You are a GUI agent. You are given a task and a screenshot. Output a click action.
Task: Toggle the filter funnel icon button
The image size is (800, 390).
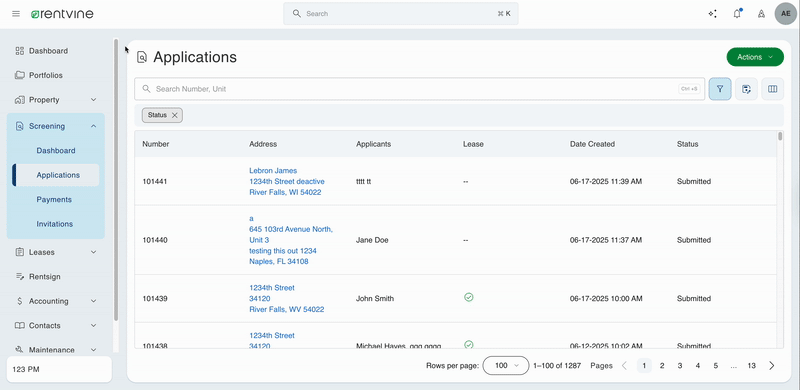(720, 89)
